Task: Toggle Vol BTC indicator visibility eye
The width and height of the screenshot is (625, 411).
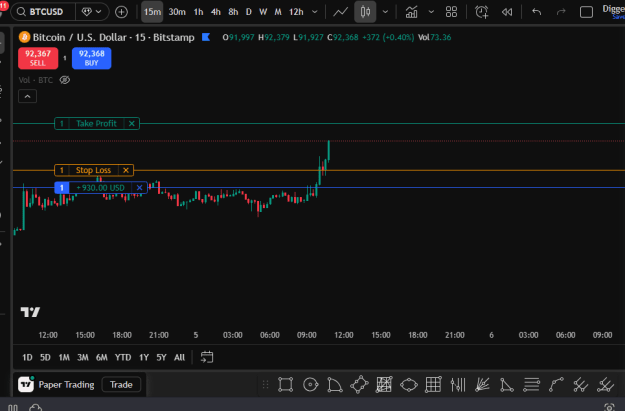Action: tap(65, 80)
